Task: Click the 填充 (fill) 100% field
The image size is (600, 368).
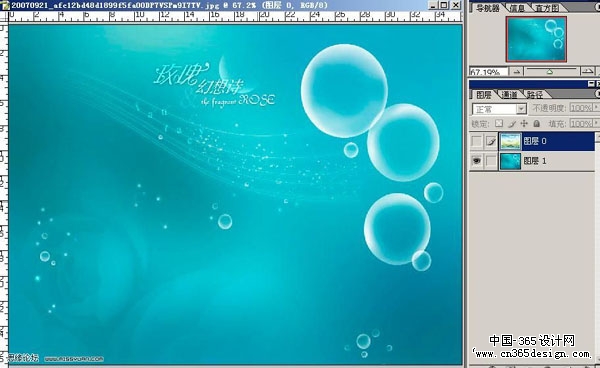Action: tap(581, 124)
